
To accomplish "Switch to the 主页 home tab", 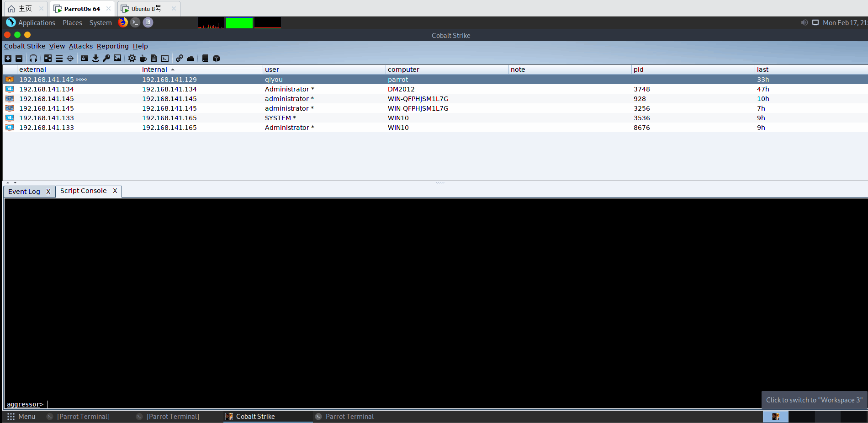I will tap(26, 9).
